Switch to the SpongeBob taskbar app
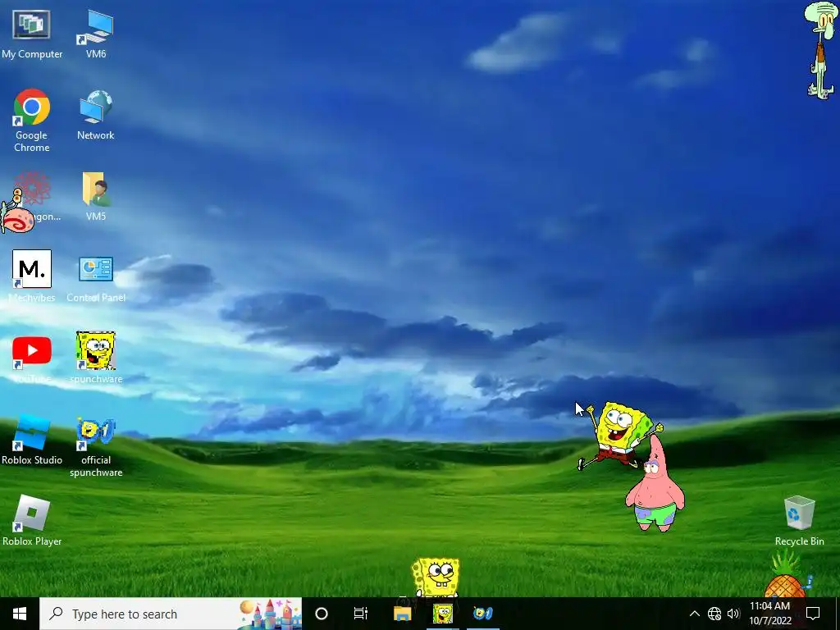Image resolution: width=840 pixels, height=630 pixels. pos(442,614)
